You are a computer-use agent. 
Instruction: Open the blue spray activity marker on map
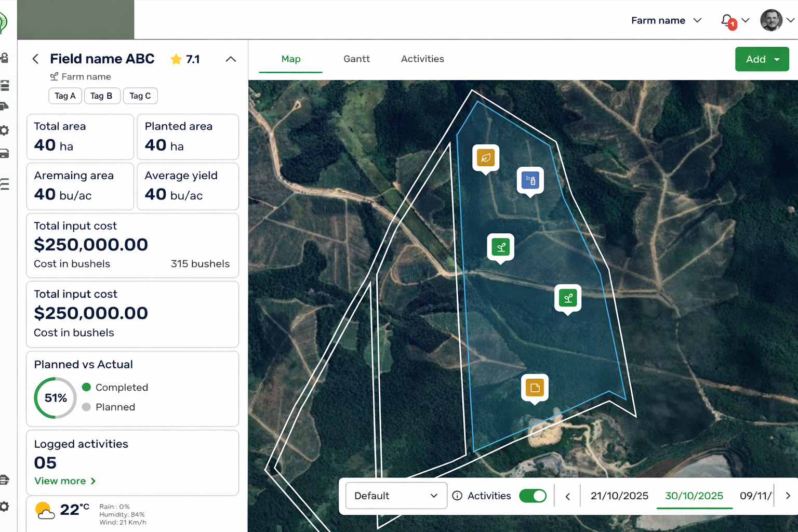coord(530,180)
